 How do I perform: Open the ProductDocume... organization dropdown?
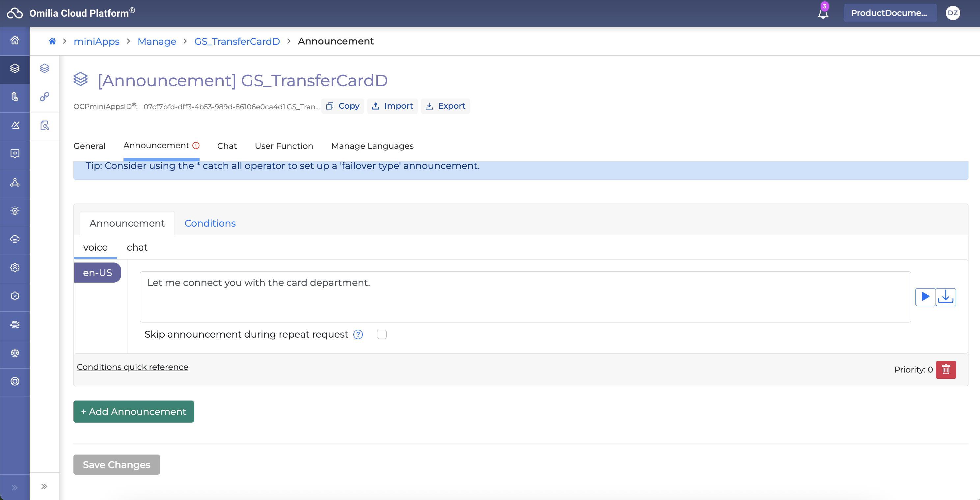[x=889, y=13]
